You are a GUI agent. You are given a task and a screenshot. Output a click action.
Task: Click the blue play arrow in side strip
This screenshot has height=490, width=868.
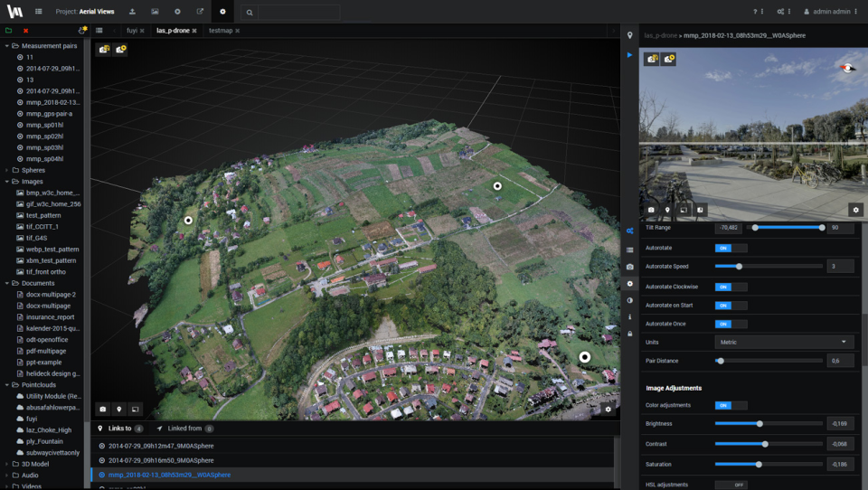click(629, 55)
